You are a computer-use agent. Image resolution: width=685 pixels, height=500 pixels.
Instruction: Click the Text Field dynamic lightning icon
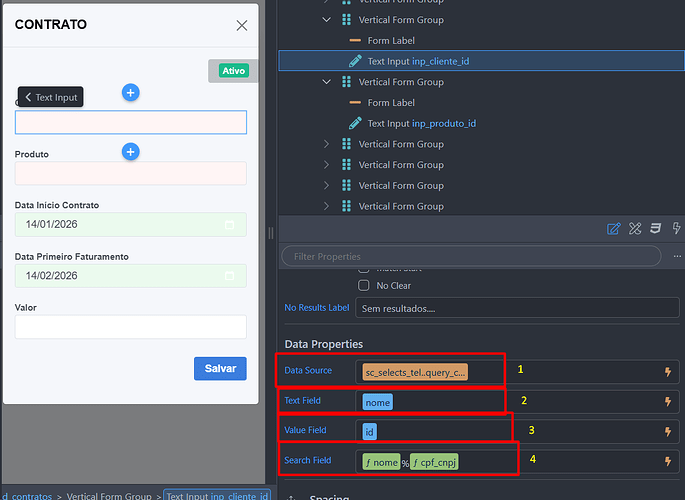[x=667, y=402]
